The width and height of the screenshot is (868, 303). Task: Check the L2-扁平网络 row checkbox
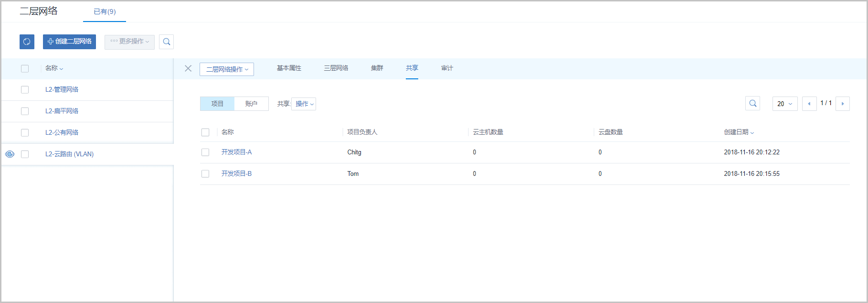pos(25,111)
